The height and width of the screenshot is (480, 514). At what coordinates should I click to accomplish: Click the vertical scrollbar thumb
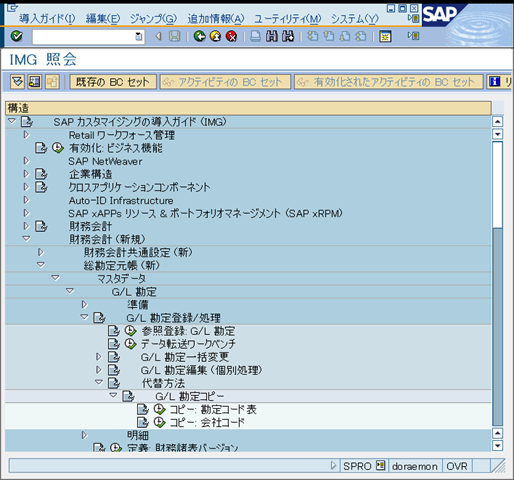coord(497,185)
